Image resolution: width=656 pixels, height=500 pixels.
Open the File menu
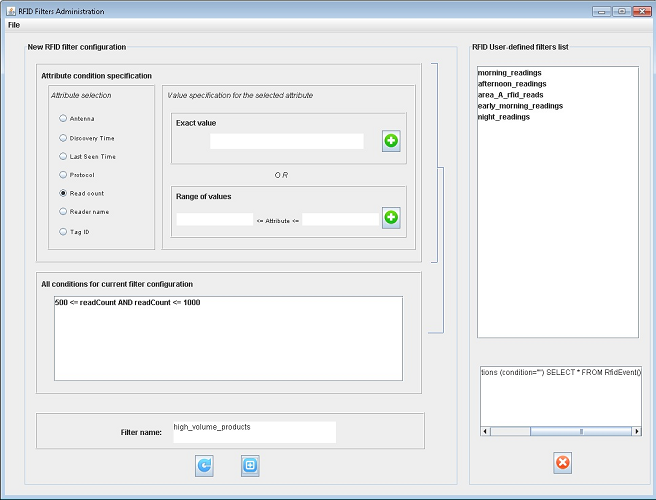tap(14, 24)
